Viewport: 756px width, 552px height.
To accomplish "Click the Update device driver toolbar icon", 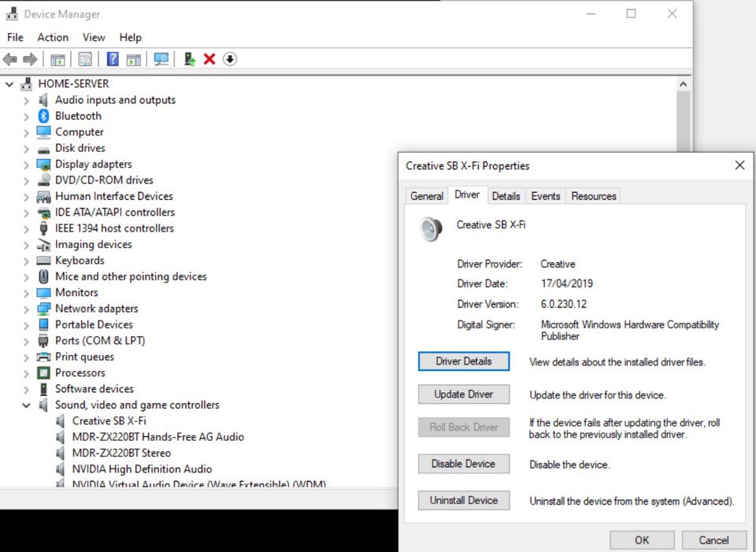I will coord(189,59).
